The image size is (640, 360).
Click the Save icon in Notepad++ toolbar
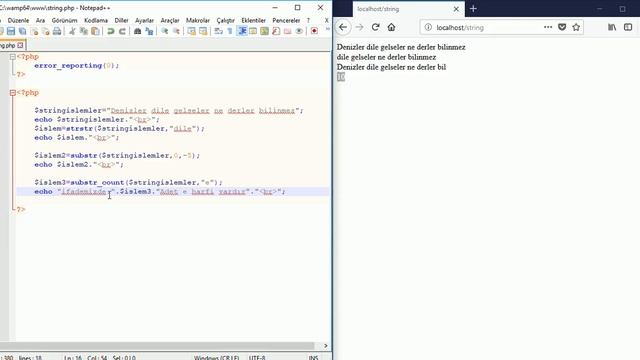point(11,31)
